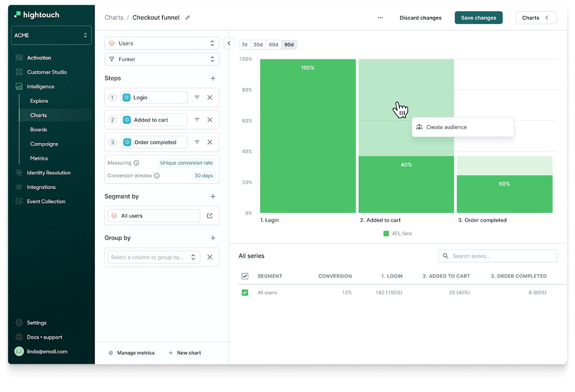This screenshot has height=392, width=575.
Task: Open the Funnel chart type dropdown
Action: click(162, 59)
